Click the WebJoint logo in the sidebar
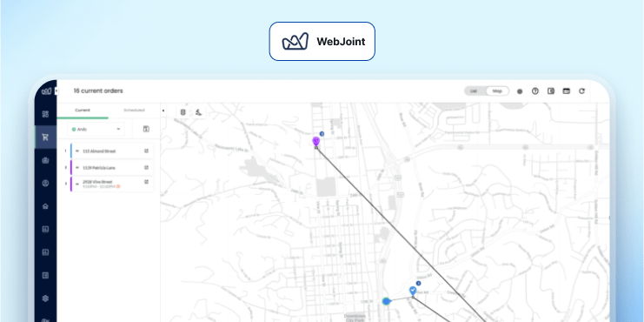Screen dimensions: 644x322 pyautogui.click(x=46, y=91)
